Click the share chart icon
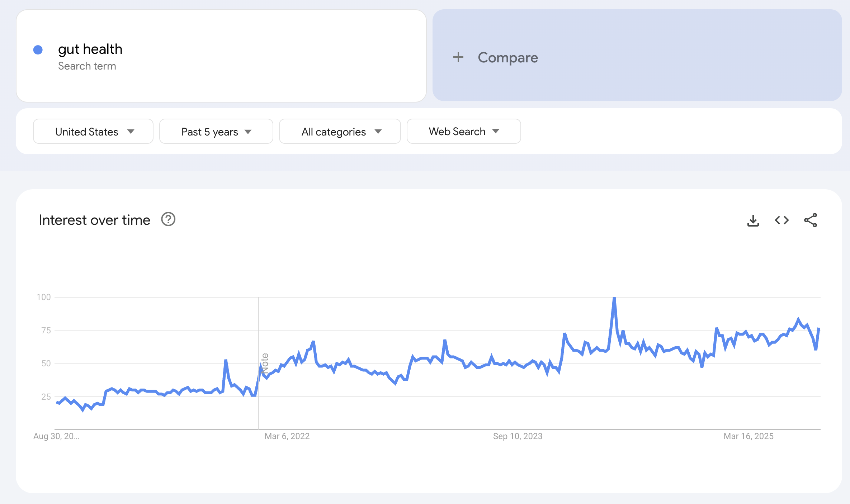 click(x=811, y=220)
